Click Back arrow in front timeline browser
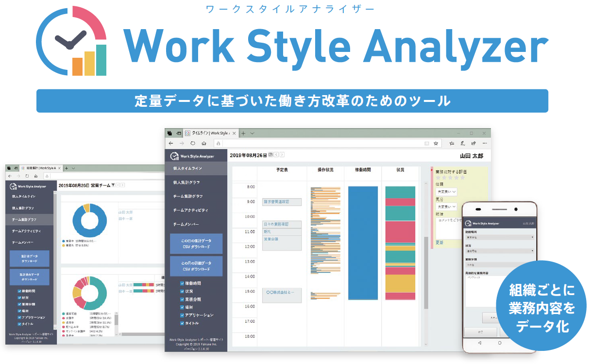Image resolution: width=590 pixels, height=364 pixels. click(171, 143)
